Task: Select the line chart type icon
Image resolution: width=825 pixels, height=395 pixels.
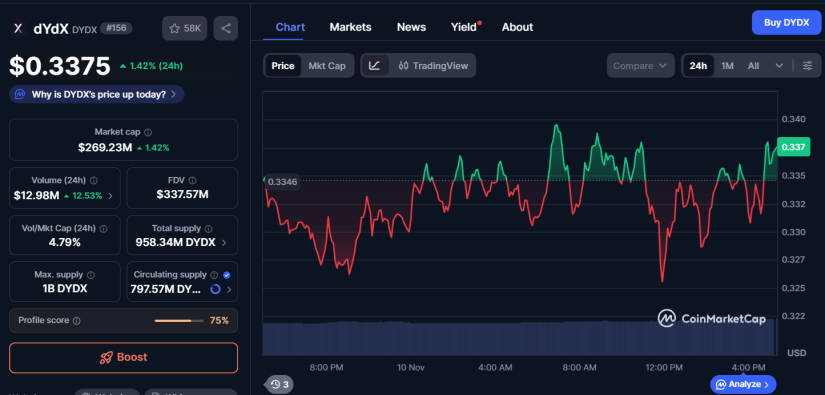Action: (x=375, y=66)
